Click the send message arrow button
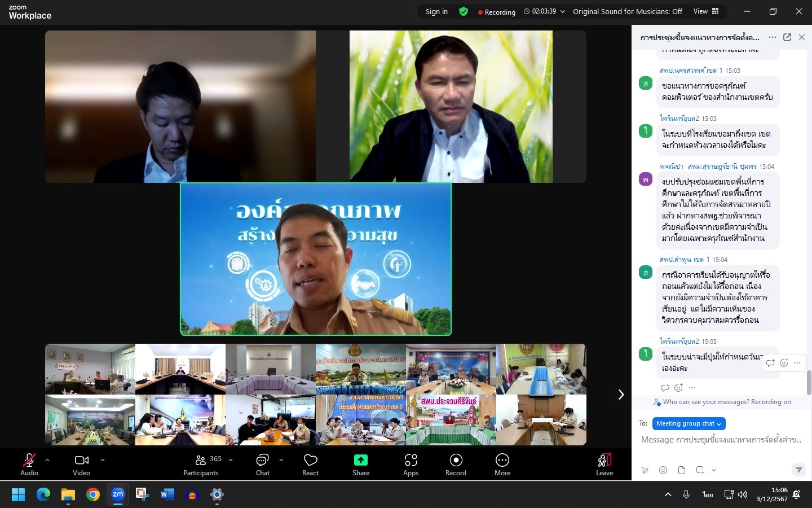 pyautogui.click(x=798, y=470)
